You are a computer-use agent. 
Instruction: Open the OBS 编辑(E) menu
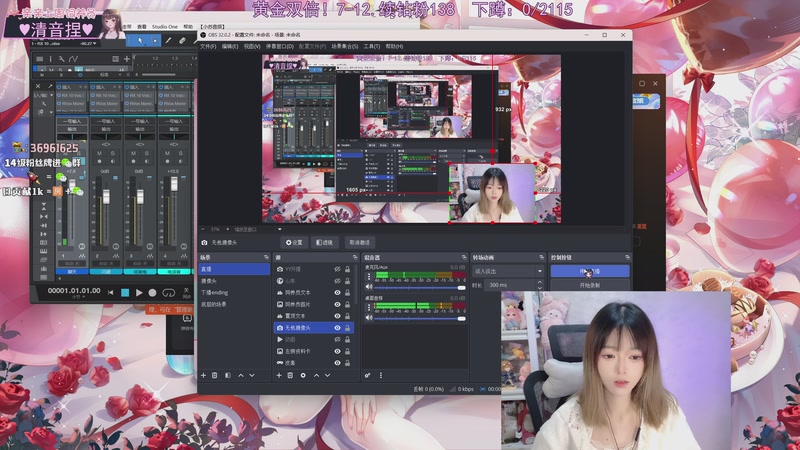click(x=230, y=46)
